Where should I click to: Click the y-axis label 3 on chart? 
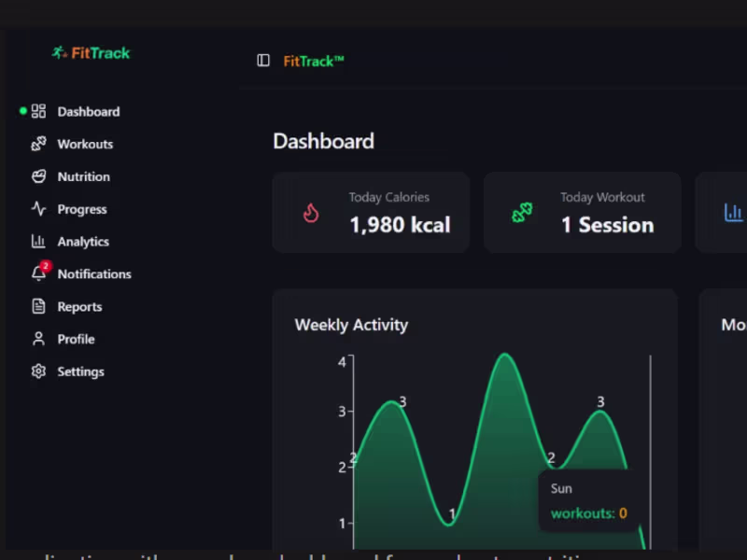click(x=342, y=412)
